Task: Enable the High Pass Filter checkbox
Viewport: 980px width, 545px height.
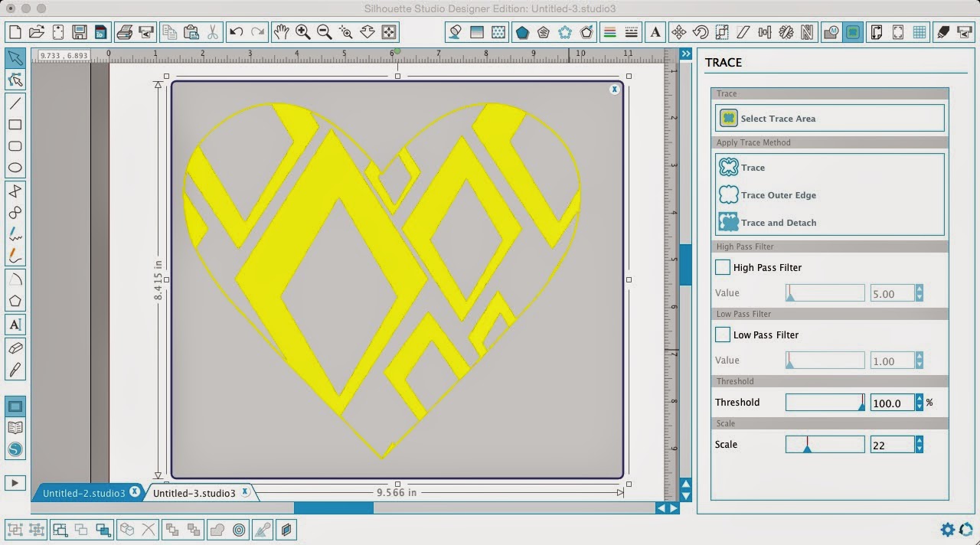Action: tap(722, 267)
